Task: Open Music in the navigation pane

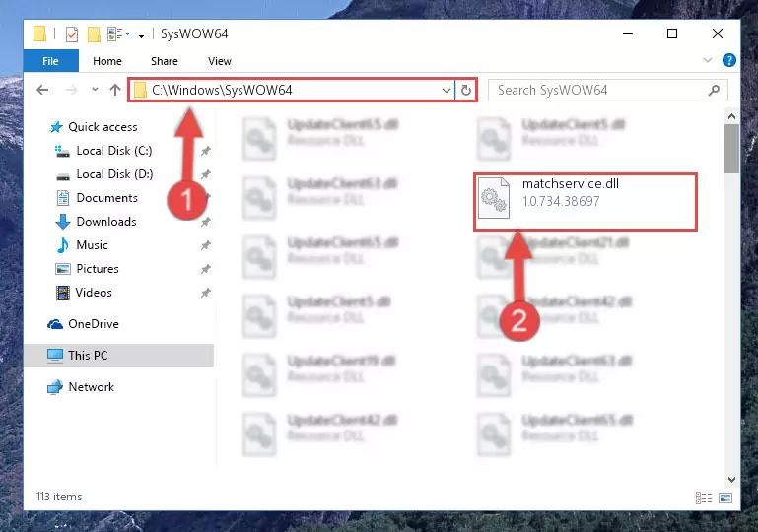Action: click(x=92, y=245)
